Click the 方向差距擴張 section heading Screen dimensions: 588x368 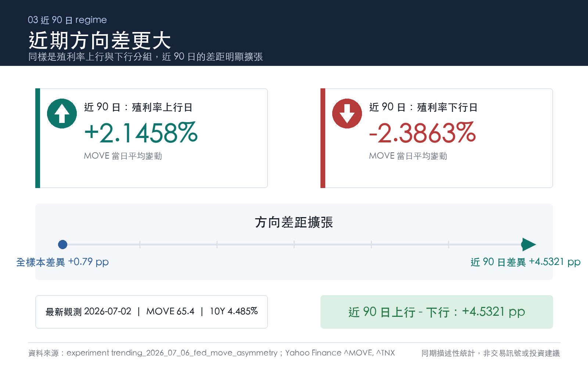point(294,222)
